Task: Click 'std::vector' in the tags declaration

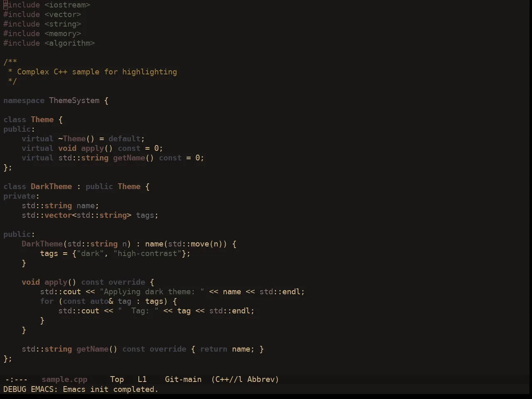Action: coord(47,215)
